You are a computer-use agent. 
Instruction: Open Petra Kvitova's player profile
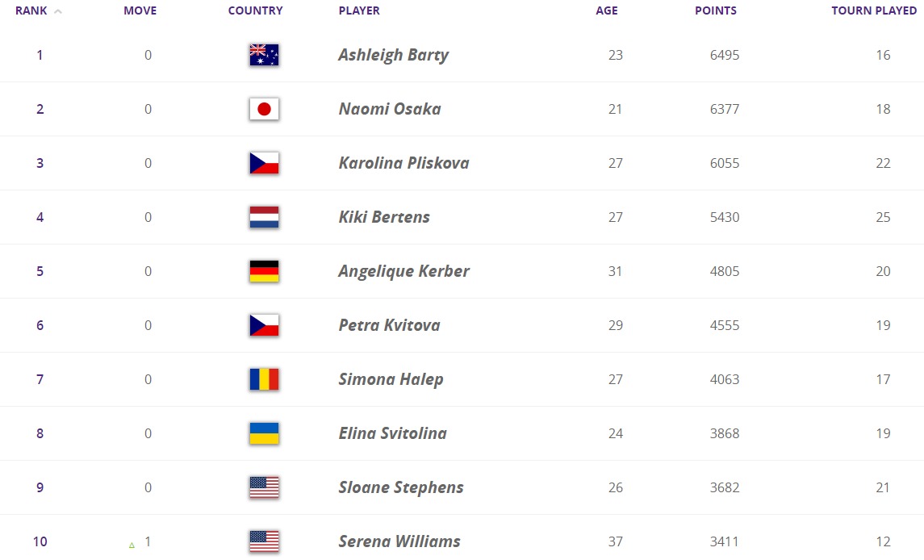pos(389,325)
